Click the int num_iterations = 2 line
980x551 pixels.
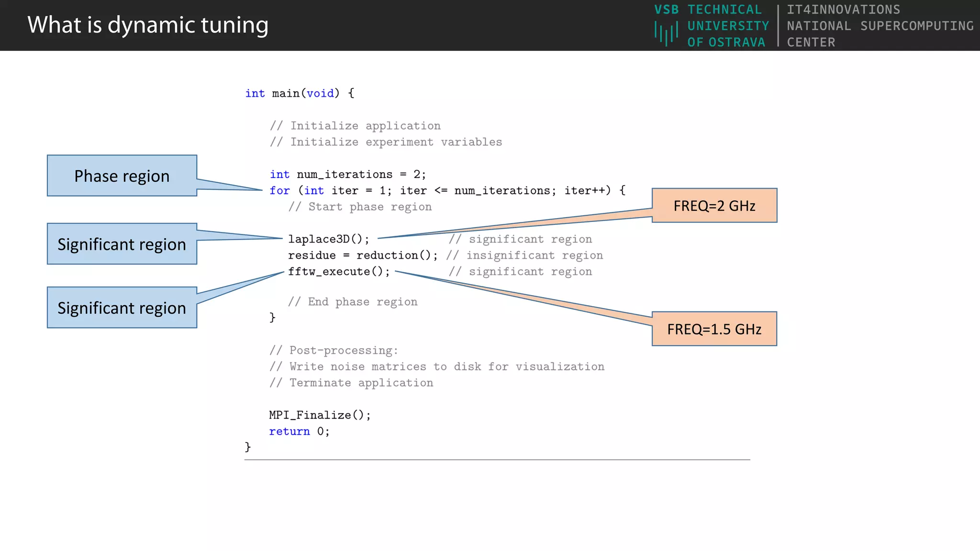[x=347, y=175]
